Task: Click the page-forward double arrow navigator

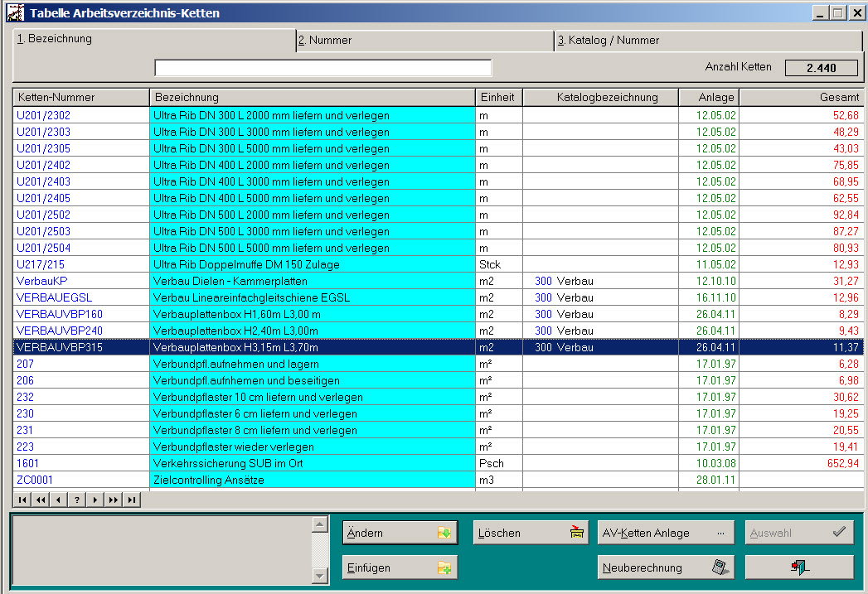Action: [x=114, y=500]
